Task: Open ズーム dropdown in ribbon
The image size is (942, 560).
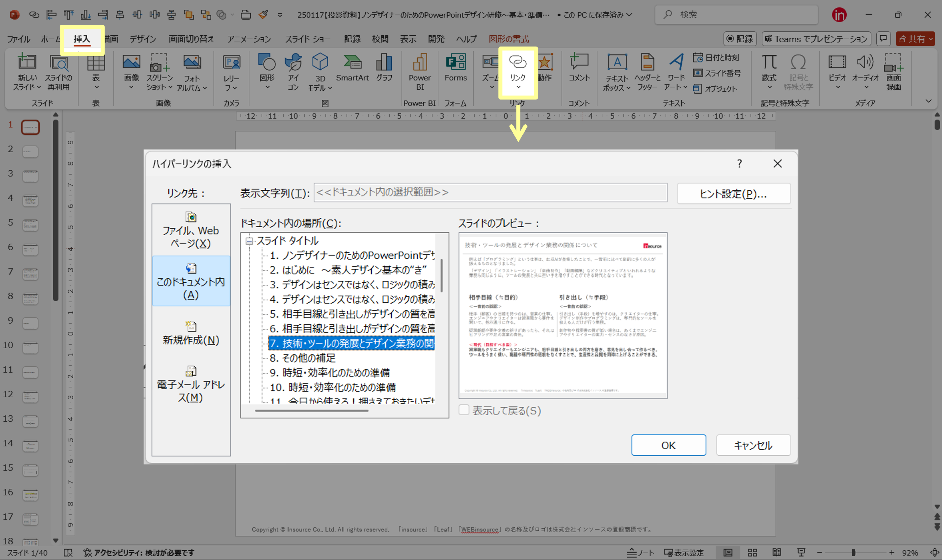Action: point(492,88)
